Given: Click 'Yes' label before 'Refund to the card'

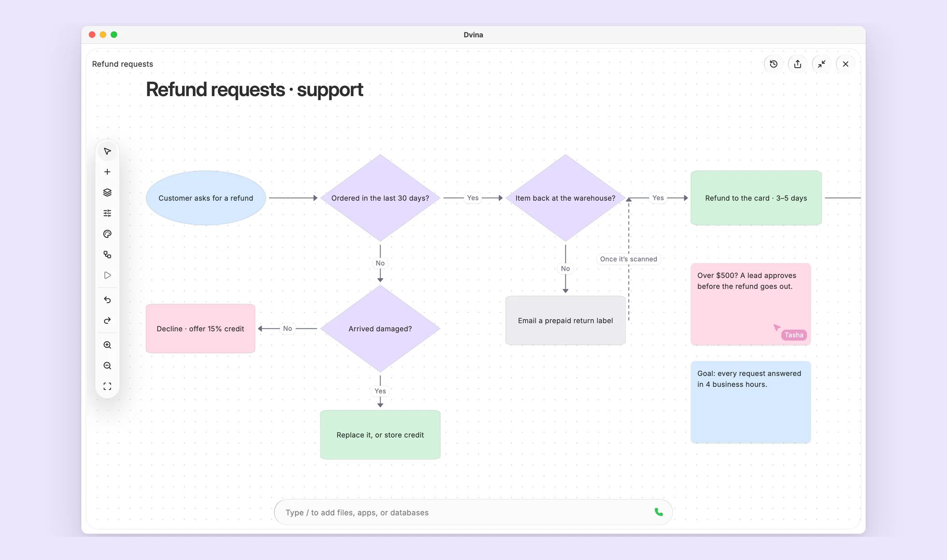Looking at the screenshot, I should pos(658,198).
